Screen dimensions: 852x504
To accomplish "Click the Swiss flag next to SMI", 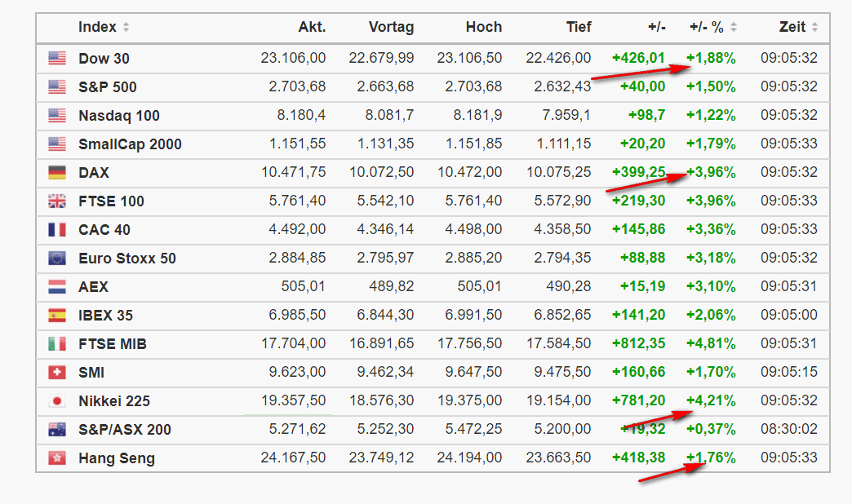I will tap(56, 372).
